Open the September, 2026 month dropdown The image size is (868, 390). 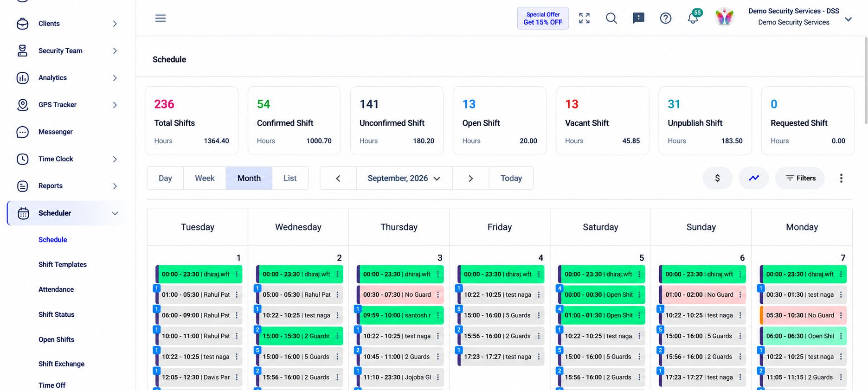coord(404,178)
